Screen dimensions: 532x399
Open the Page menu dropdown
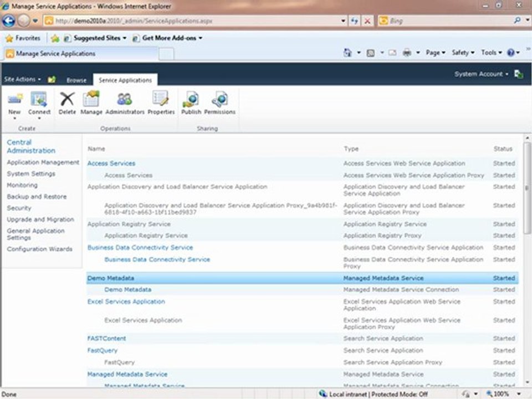[436, 53]
